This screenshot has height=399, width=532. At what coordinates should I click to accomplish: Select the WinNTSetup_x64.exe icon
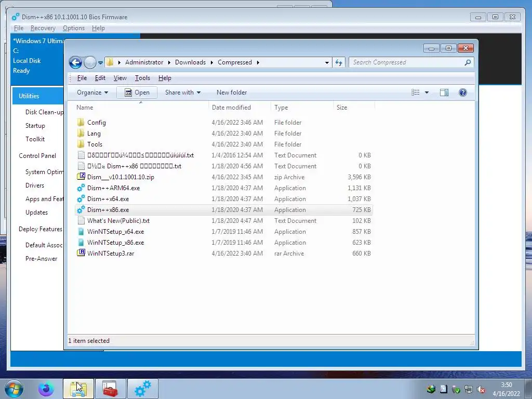coord(81,231)
